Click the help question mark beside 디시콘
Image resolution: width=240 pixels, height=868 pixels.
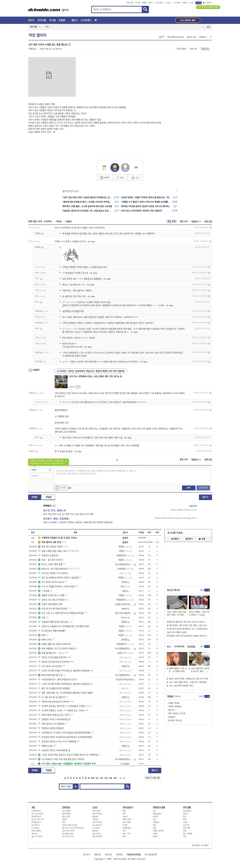[x=70, y=488]
